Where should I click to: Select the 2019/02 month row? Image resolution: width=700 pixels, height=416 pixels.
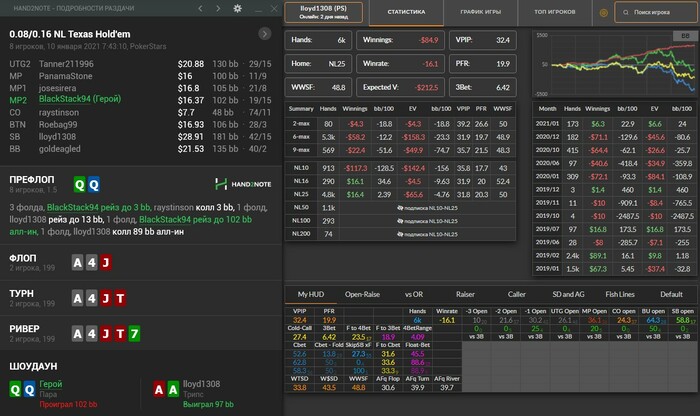click(614, 256)
